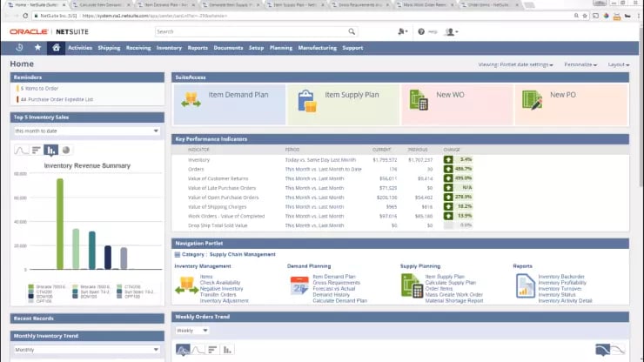Switch Inventory Sales chart to line view
644x362 pixels.
point(22,151)
